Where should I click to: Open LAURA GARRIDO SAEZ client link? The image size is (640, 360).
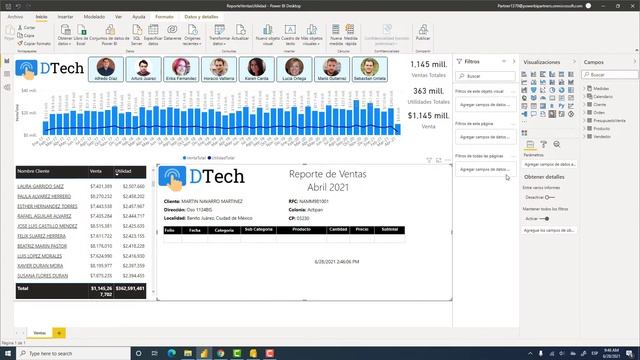[x=40, y=187]
